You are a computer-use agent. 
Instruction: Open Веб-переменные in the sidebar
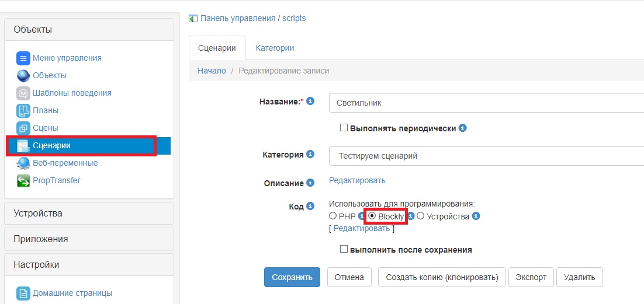[x=65, y=163]
